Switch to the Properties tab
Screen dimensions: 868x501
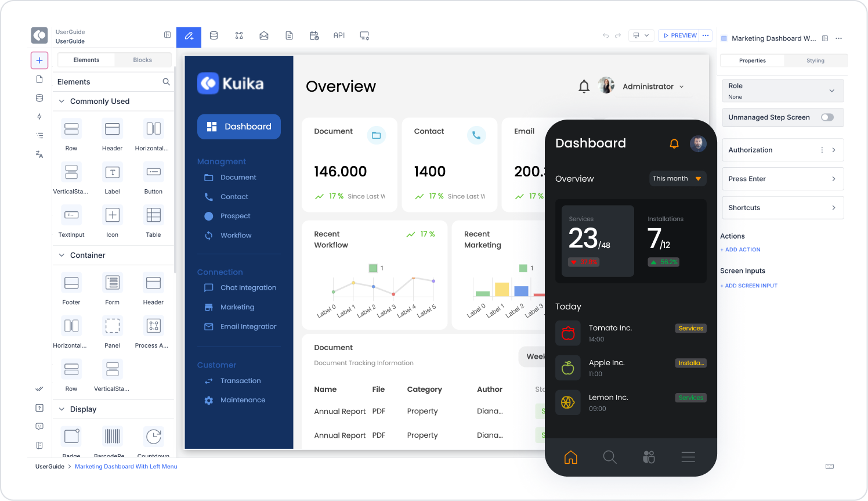coord(753,60)
